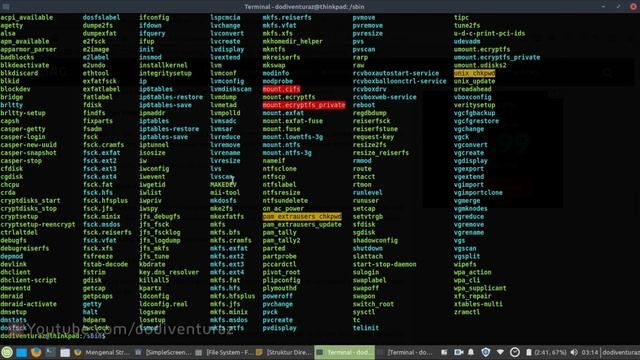
Task: Click the fsck.reiserfs entry
Action: click(x=107, y=232)
